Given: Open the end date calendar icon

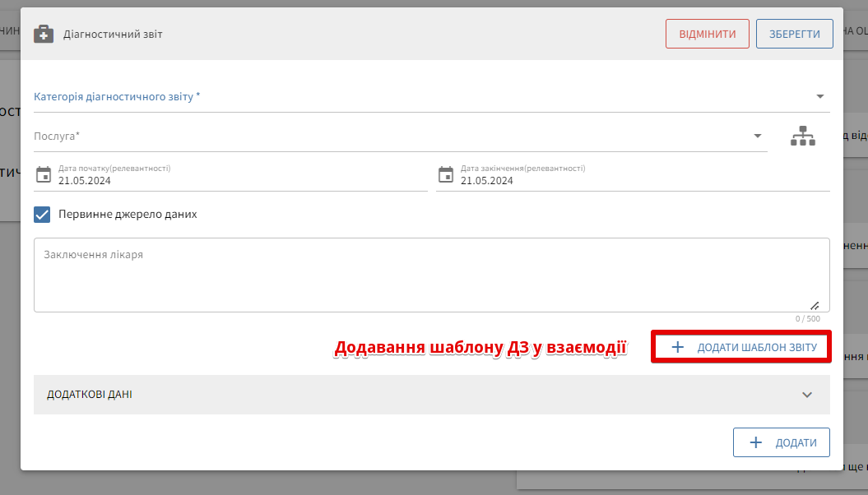Looking at the screenshot, I should pyautogui.click(x=446, y=174).
